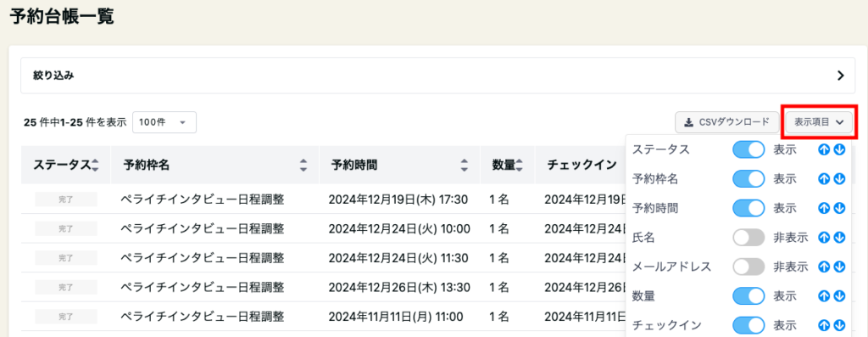Open 表示項目 dropdown button
868x337 pixels.
[819, 122]
